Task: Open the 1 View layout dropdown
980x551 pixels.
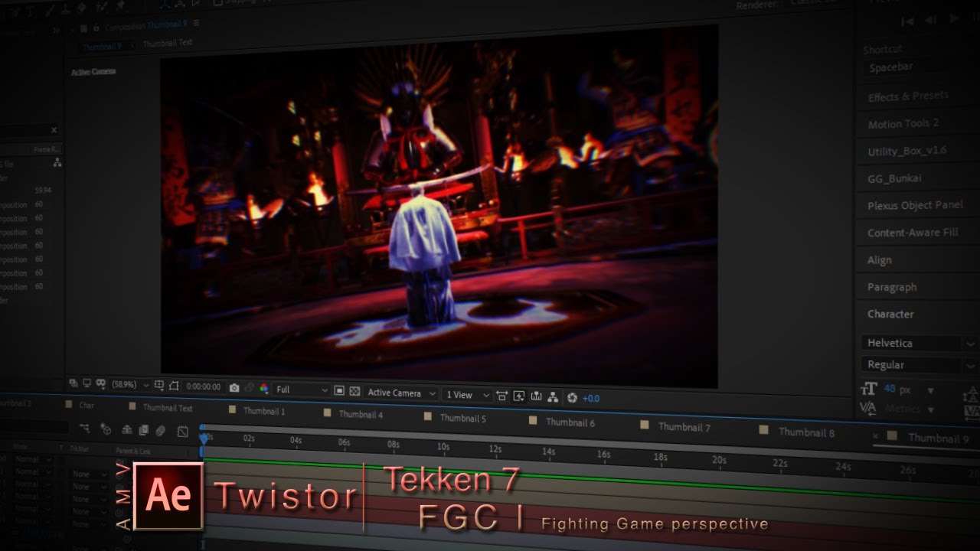Action: coord(468,395)
